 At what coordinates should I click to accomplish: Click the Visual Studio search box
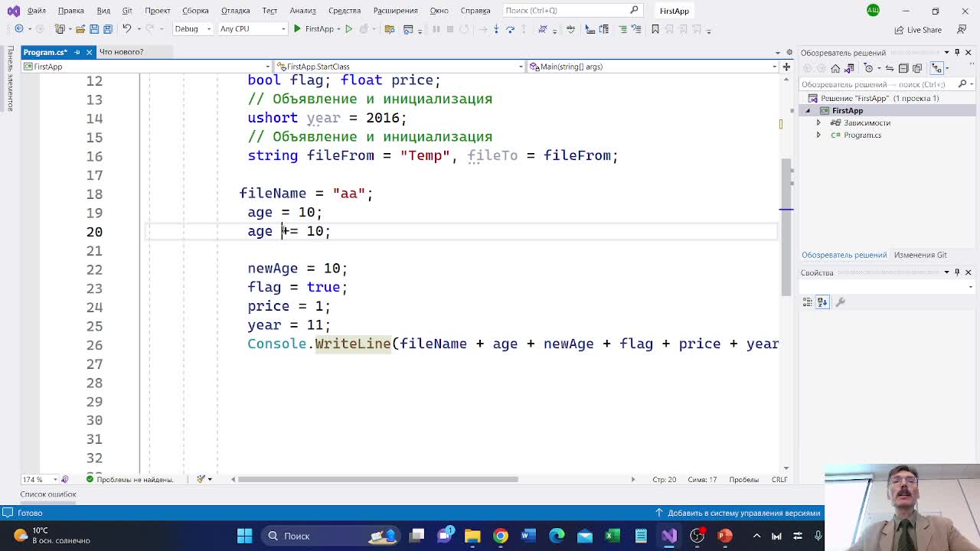tap(572, 11)
